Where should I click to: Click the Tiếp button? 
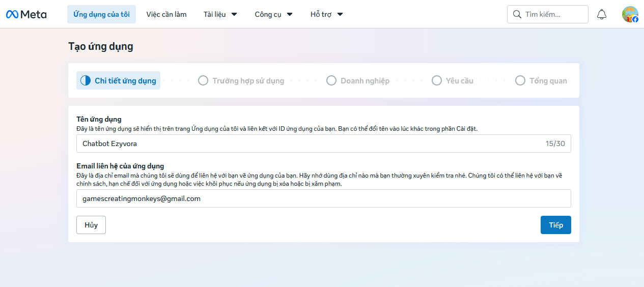pos(556,225)
